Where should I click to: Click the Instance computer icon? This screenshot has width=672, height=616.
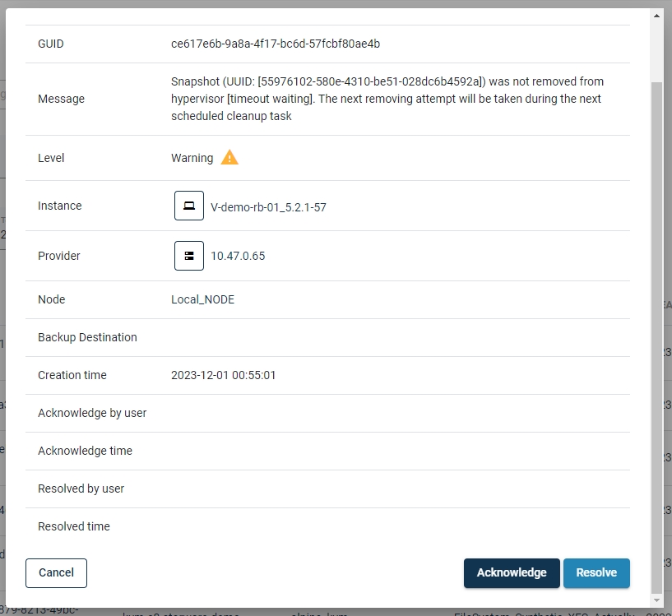coord(189,206)
